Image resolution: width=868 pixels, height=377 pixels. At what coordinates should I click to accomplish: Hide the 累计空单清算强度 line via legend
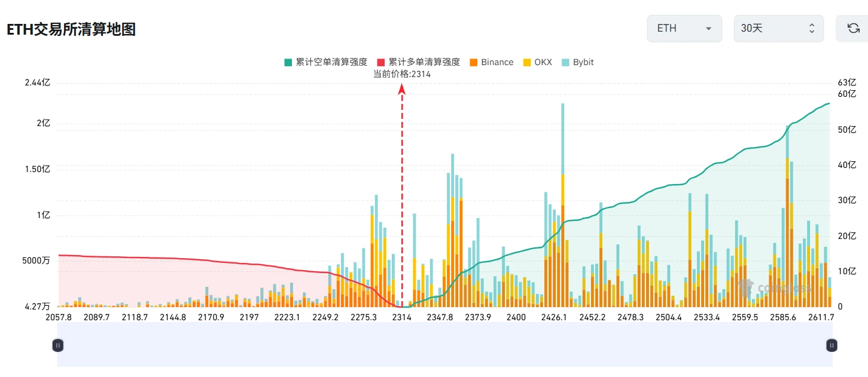point(325,62)
